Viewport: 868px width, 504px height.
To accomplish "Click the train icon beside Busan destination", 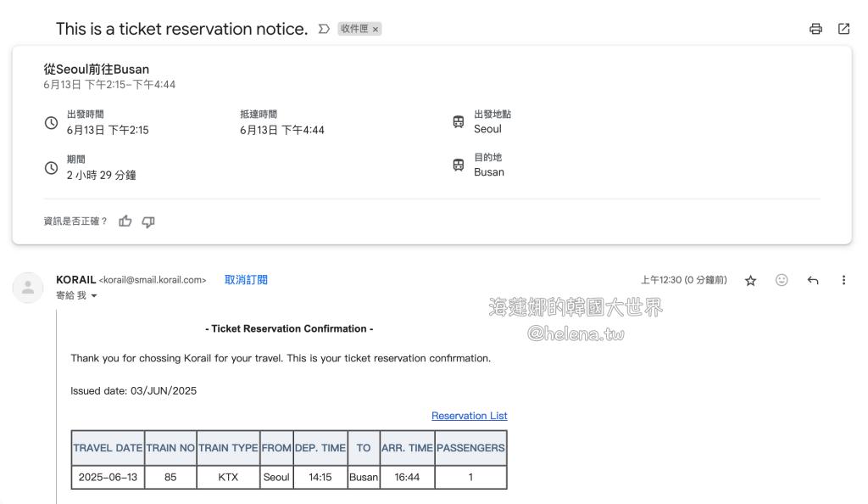I will click(x=459, y=165).
